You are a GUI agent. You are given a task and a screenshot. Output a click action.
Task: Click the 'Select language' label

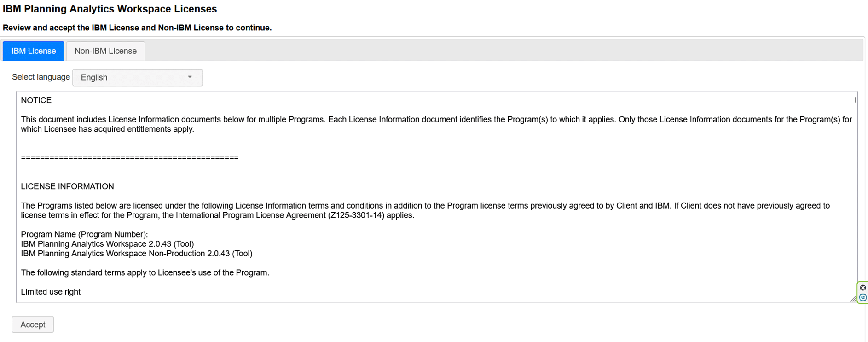pyautogui.click(x=41, y=77)
